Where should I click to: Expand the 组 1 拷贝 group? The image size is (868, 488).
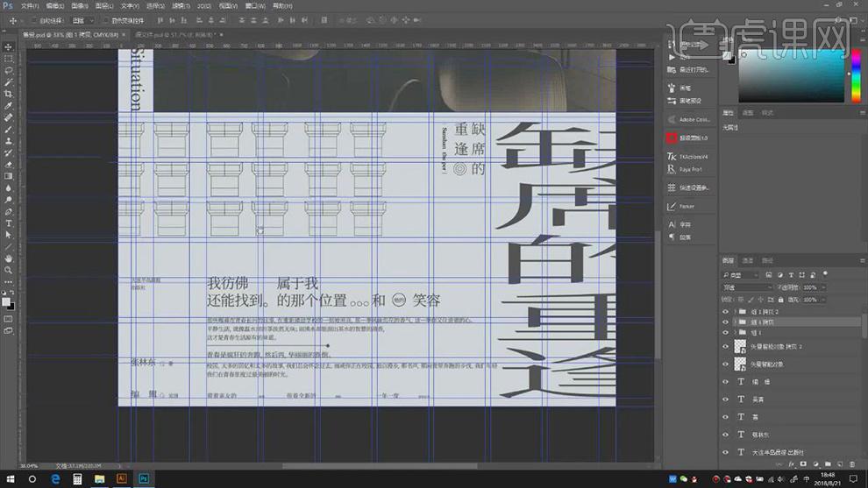point(735,322)
